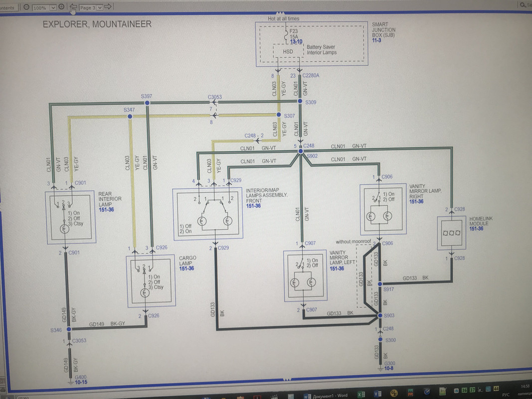Open the Page 3 selector dropdown
Image resolution: width=532 pixels, height=399 pixels.
(x=100, y=7)
